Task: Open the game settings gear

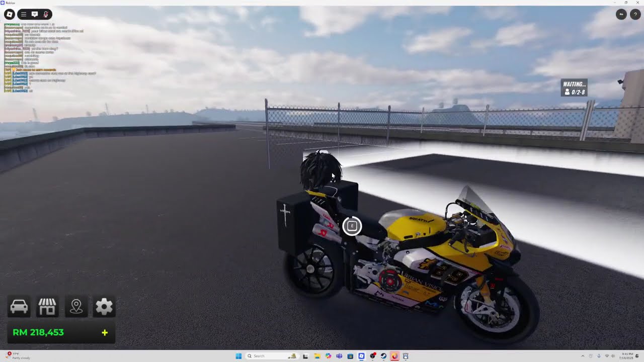Action: [x=104, y=307]
